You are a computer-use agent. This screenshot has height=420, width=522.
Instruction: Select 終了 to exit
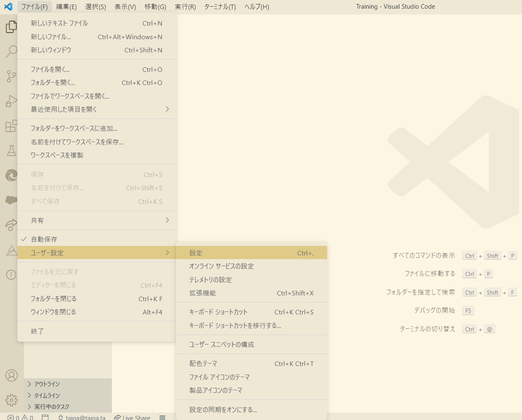point(97,331)
